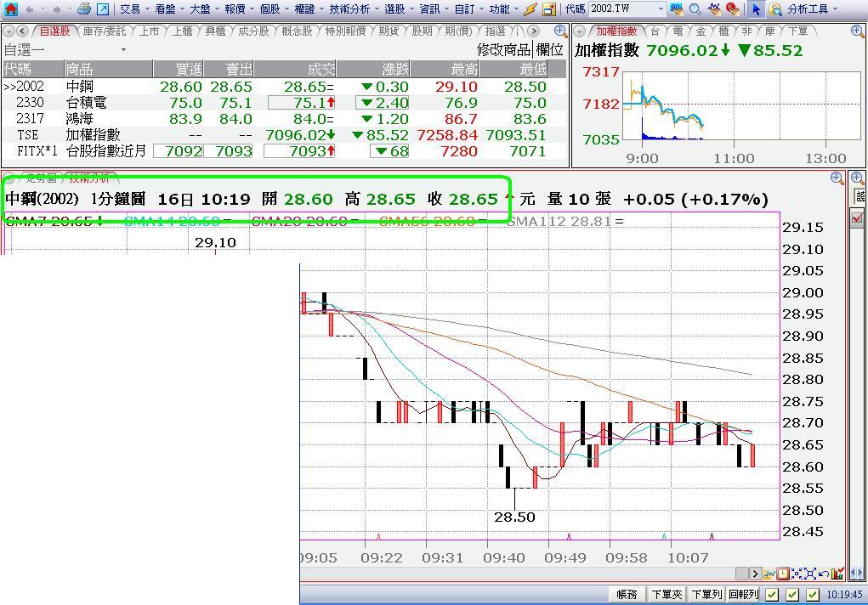This screenshot has width=868, height=605.
Task: Click the magnifier icon on the index chart panel
Action: click(857, 31)
